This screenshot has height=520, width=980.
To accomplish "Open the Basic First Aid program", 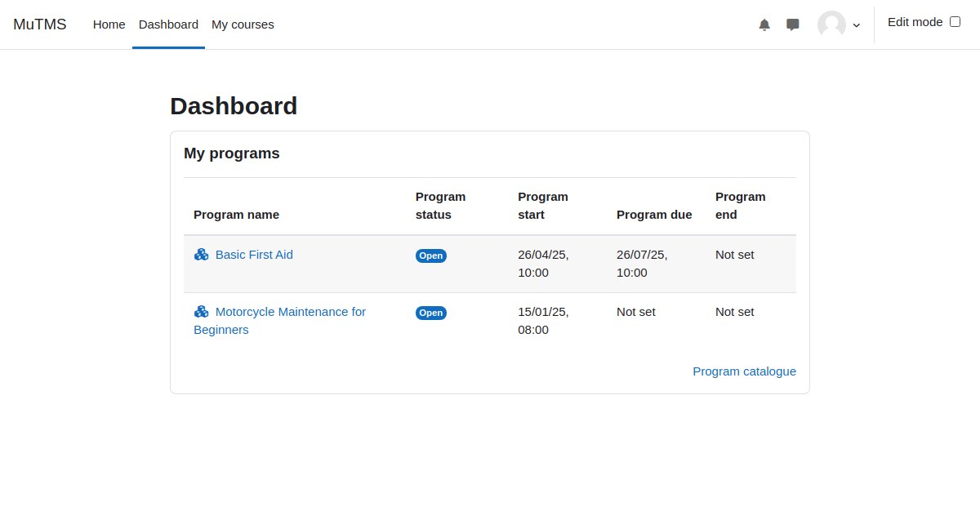I will point(254,255).
